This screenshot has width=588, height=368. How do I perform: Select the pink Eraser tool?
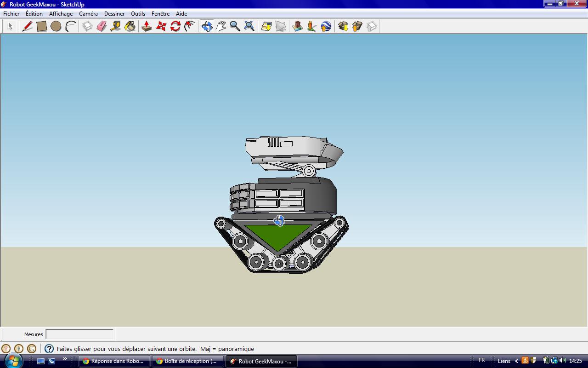(102, 26)
